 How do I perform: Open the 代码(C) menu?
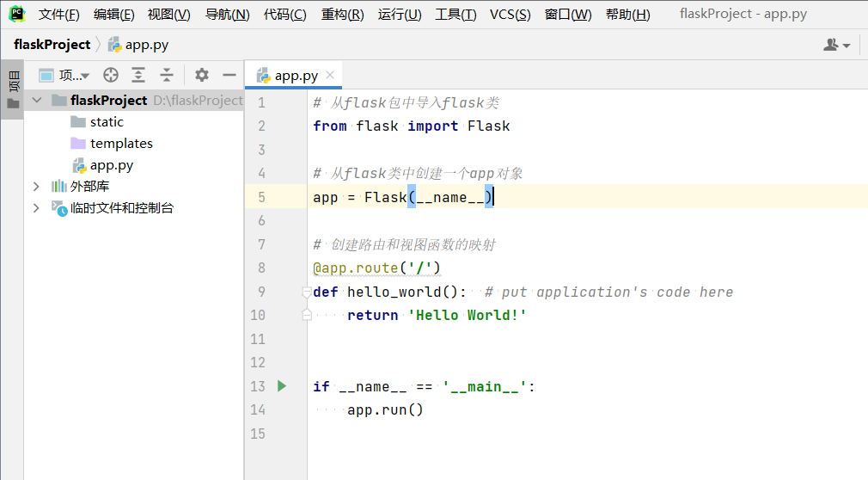coord(284,15)
